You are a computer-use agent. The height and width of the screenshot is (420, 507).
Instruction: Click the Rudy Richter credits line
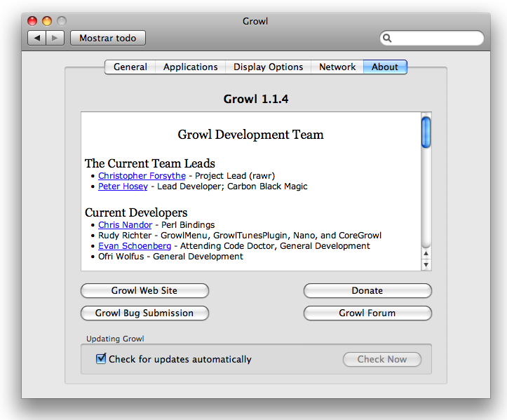click(x=240, y=236)
